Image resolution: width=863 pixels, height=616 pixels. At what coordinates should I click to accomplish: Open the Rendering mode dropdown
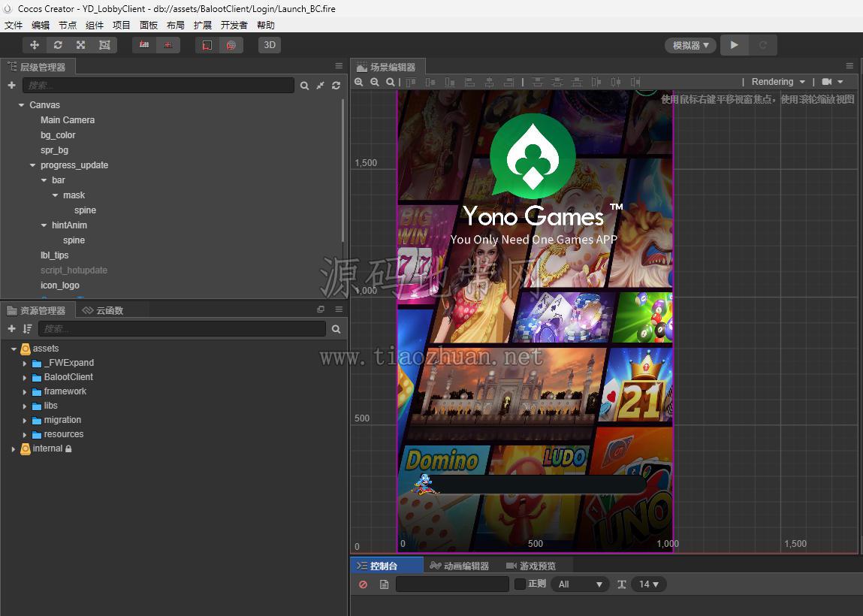(x=777, y=82)
